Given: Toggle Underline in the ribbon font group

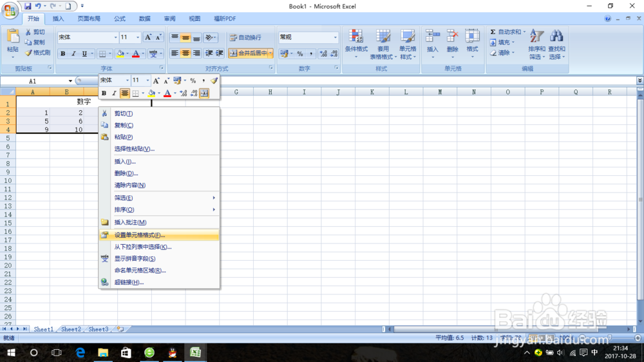Looking at the screenshot, I should click(x=84, y=53).
